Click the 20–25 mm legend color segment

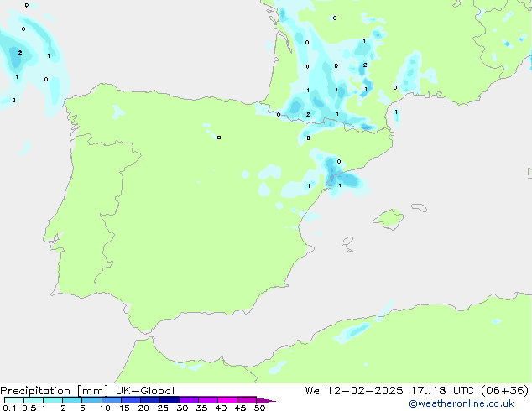[x=149, y=400]
